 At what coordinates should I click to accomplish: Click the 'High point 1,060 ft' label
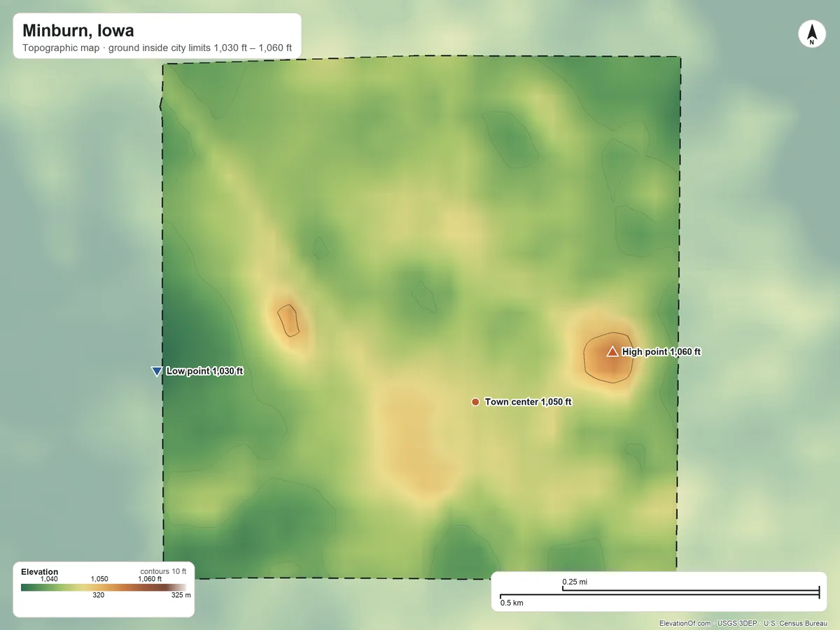click(x=661, y=352)
